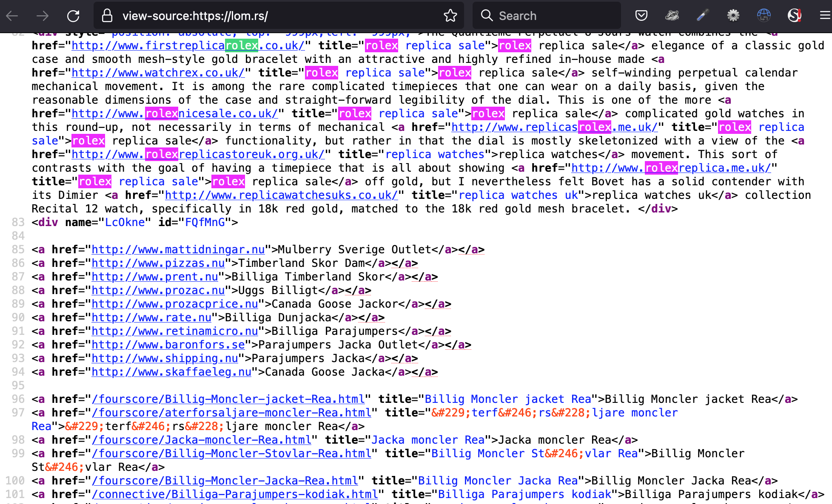Open the animal-shaped extension icon
The width and height of the screenshot is (832, 504).
[x=672, y=16]
